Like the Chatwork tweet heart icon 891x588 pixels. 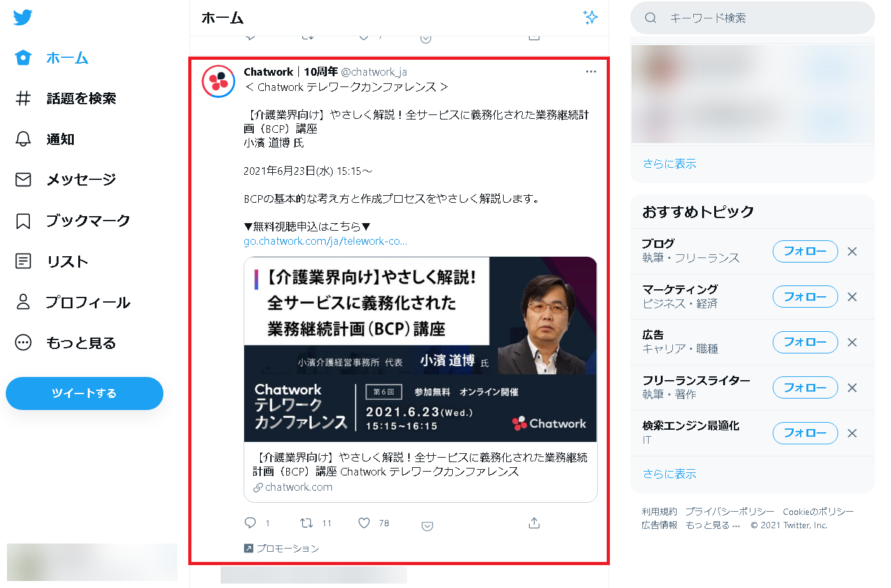pos(364,523)
